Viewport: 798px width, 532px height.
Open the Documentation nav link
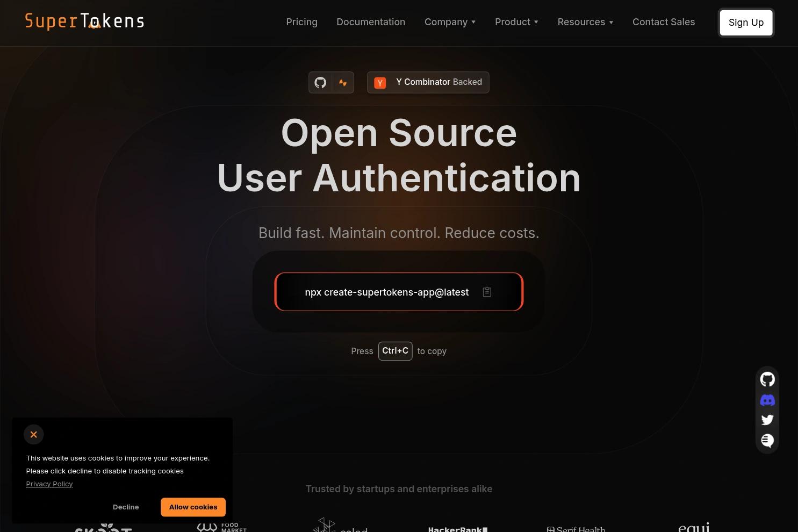(371, 22)
